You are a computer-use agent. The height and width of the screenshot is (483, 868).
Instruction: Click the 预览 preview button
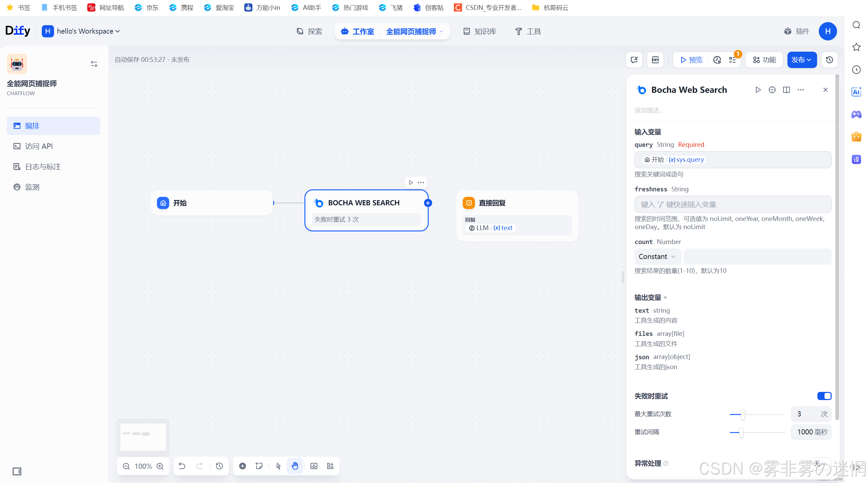[x=692, y=60]
